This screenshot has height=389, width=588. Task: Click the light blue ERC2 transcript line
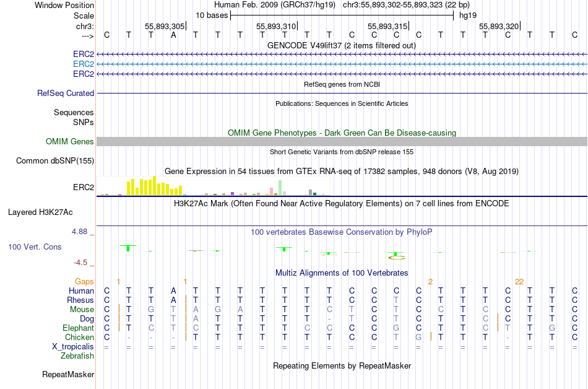coord(342,64)
